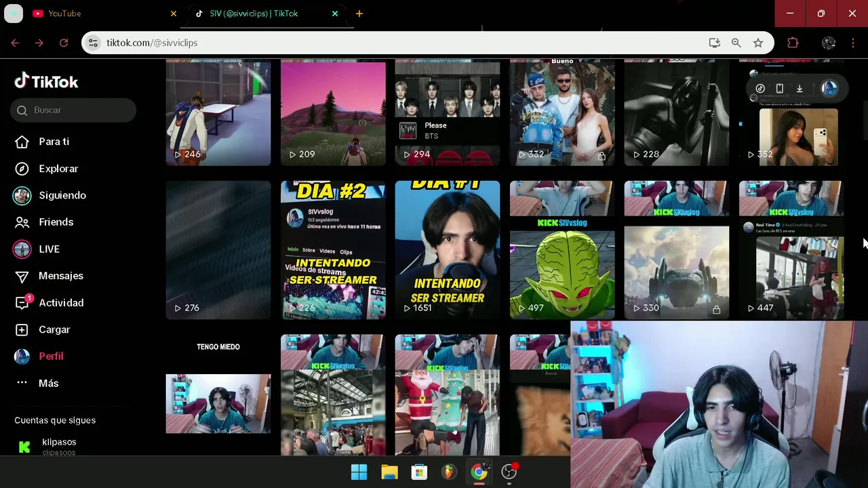The image size is (868, 488).
Task: Open the extensions puzzle icon
Action: 793,43
